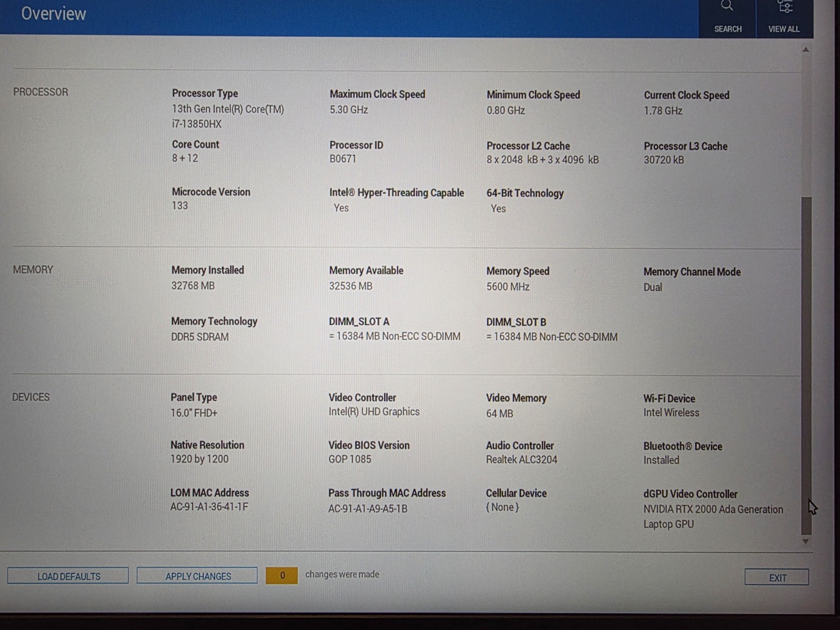The width and height of the screenshot is (840, 630).
Task: Click Pass Through MAC AC-91-A1-A9-A5-1B
Action: point(367,508)
